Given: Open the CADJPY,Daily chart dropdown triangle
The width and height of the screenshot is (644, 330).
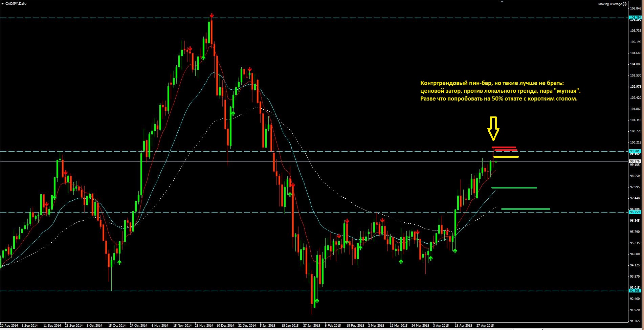Looking at the screenshot, I should (3, 4).
